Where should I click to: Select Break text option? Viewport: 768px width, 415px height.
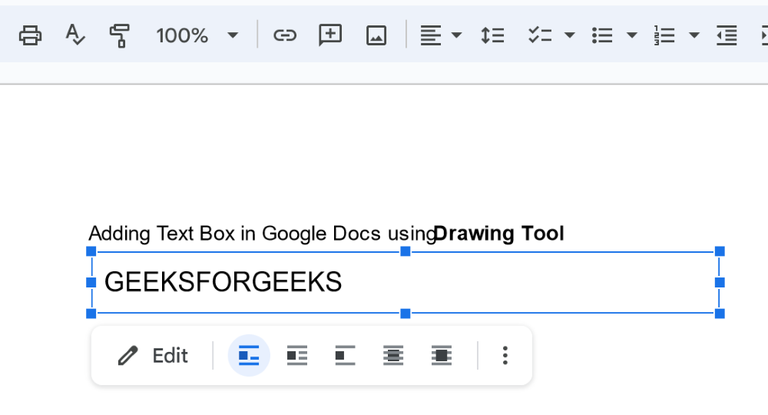[x=345, y=356]
